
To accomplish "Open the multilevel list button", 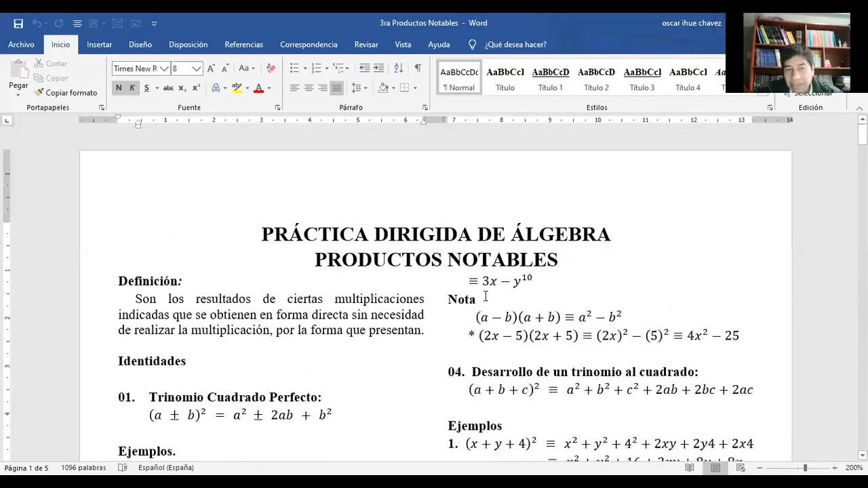I will [338, 68].
